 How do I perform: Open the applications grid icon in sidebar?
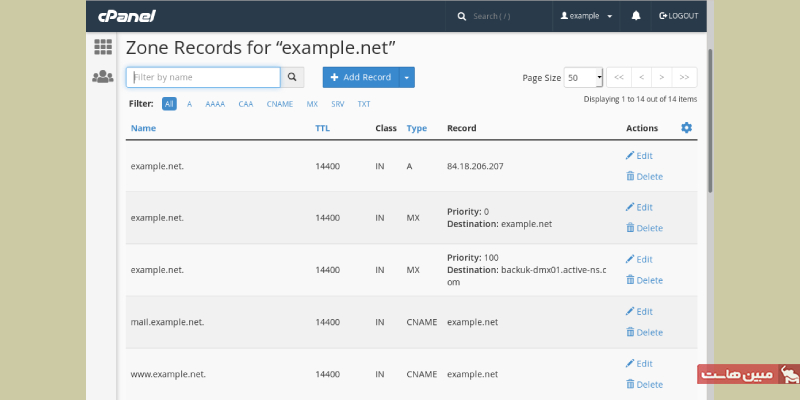(102, 47)
